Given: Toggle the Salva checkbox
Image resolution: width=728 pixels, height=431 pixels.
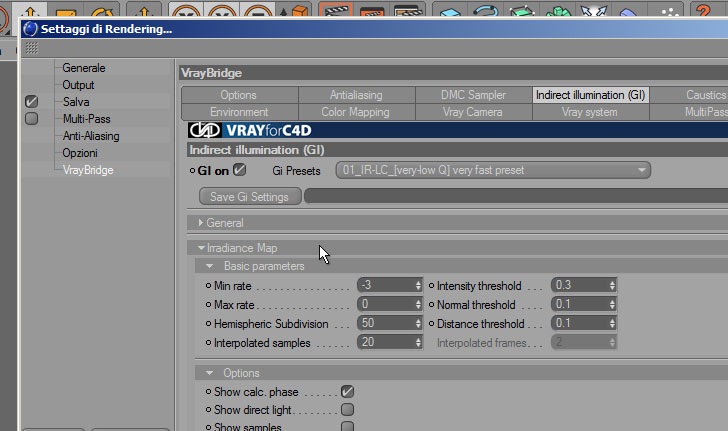Looking at the screenshot, I should 32,102.
